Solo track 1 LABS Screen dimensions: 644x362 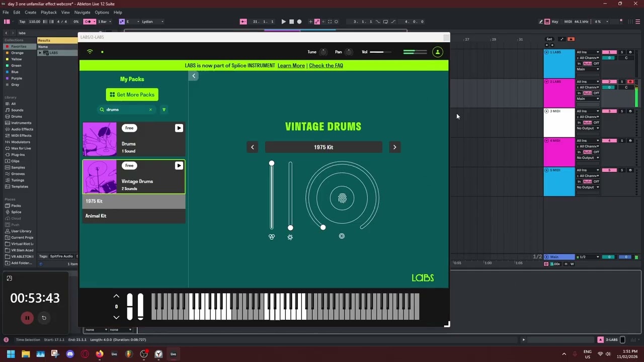click(622, 52)
